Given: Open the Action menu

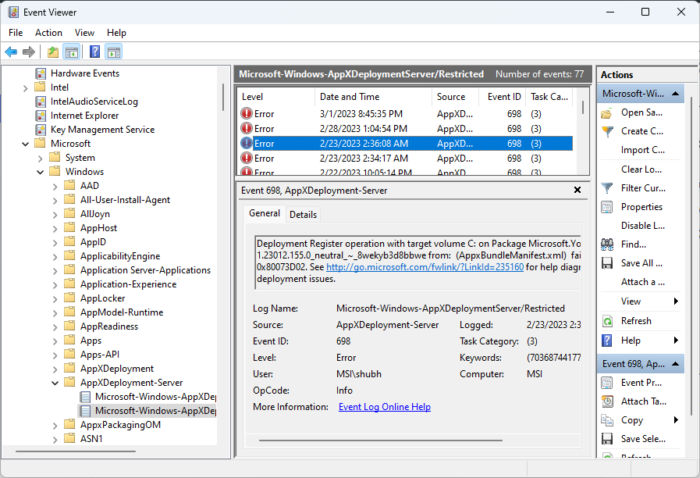Looking at the screenshot, I should pos(48,32).
